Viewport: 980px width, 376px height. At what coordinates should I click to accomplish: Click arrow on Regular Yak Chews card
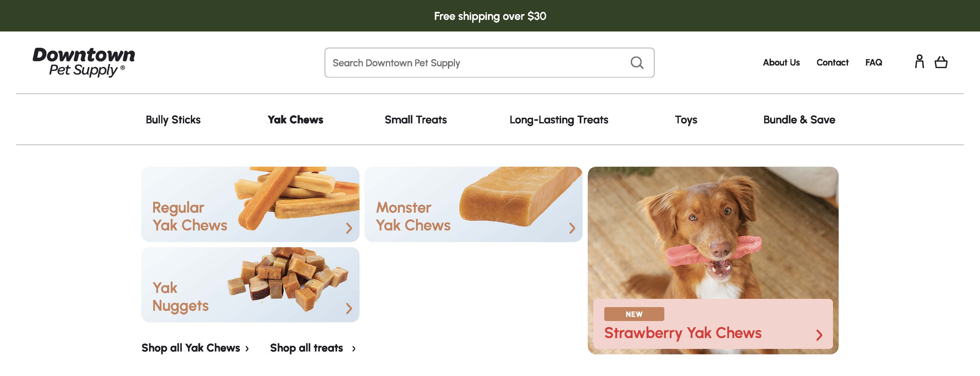coord(349,228)
